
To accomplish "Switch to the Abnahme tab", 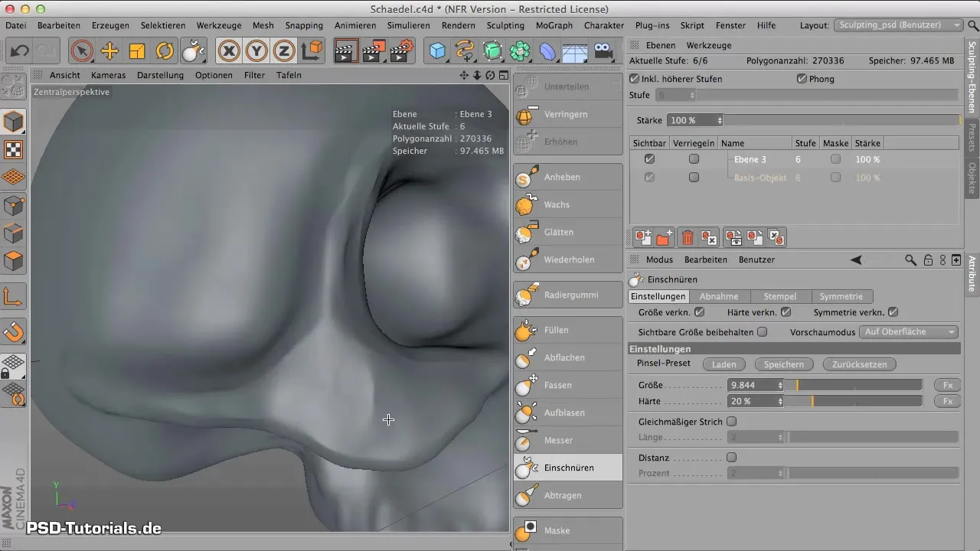I will (719, 297).
